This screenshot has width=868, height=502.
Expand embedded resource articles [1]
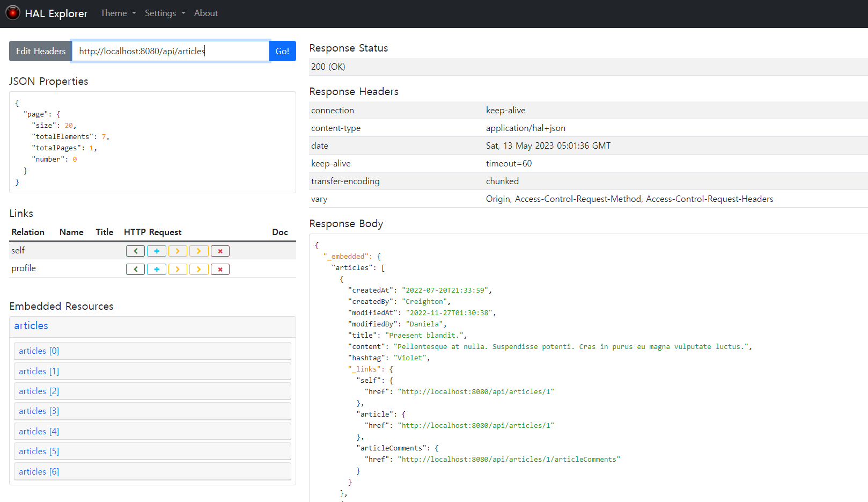[x=152, y=371]
